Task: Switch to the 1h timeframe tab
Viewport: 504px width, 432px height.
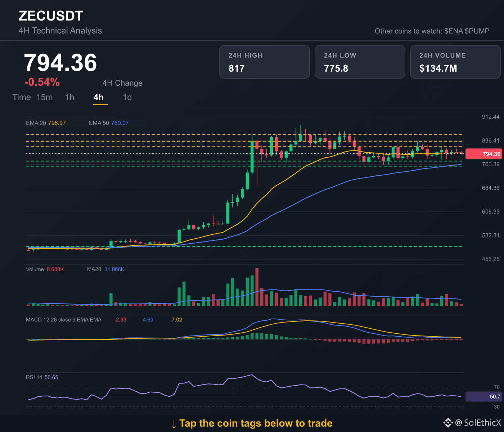Action: coord(69,97)
